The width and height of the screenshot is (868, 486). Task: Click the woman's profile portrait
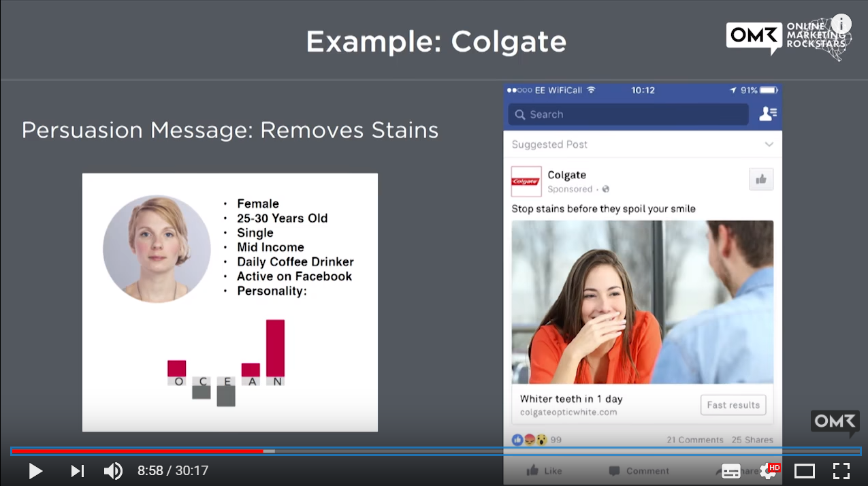[x=157, y=248]
